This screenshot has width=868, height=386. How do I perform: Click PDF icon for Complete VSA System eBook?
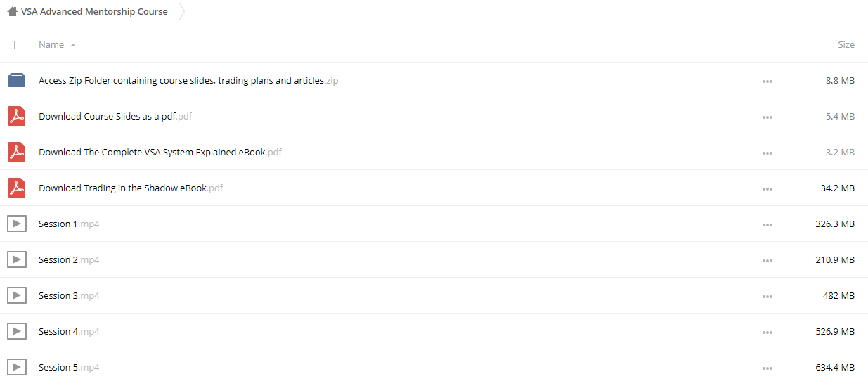[17, 152]
